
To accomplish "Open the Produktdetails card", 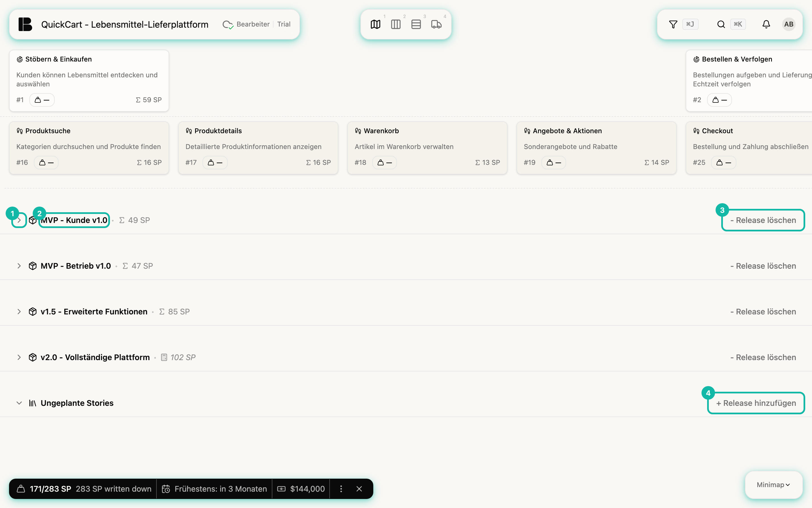I will 258,148.
